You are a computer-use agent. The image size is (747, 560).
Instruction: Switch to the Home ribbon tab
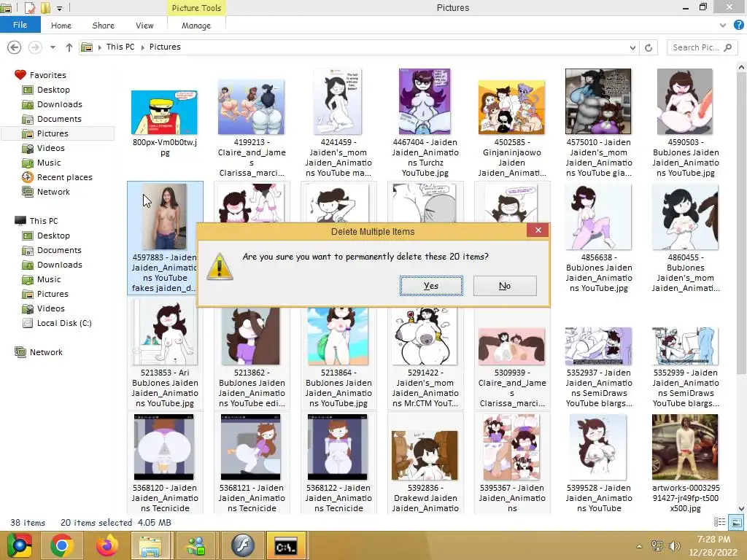tap(61, 26)
